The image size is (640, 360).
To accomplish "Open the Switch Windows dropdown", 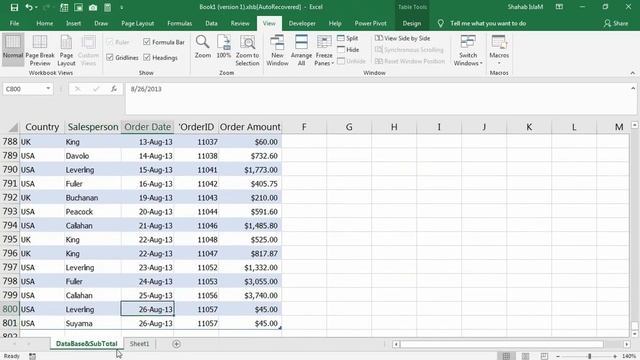I will [468, 50].
